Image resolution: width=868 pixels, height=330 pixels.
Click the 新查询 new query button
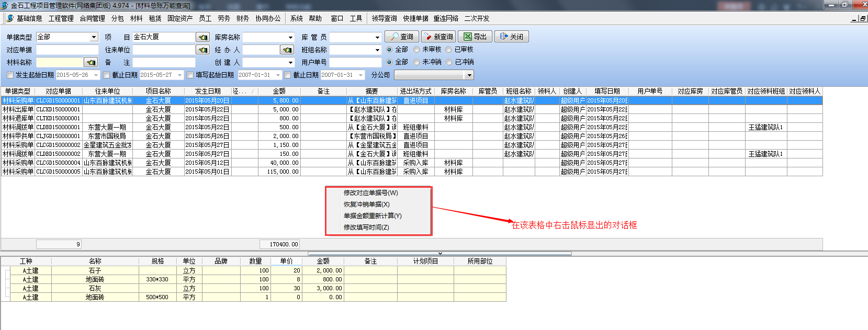438,37
